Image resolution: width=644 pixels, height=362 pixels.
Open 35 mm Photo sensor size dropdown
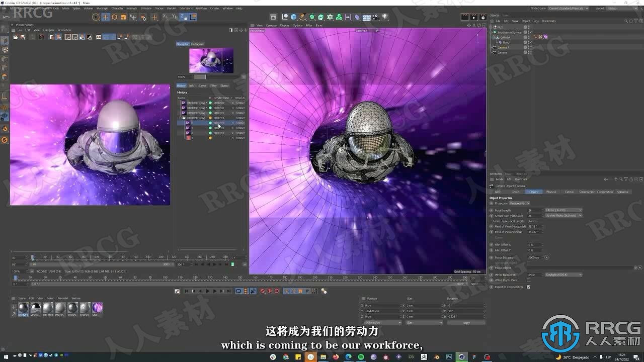563,215
